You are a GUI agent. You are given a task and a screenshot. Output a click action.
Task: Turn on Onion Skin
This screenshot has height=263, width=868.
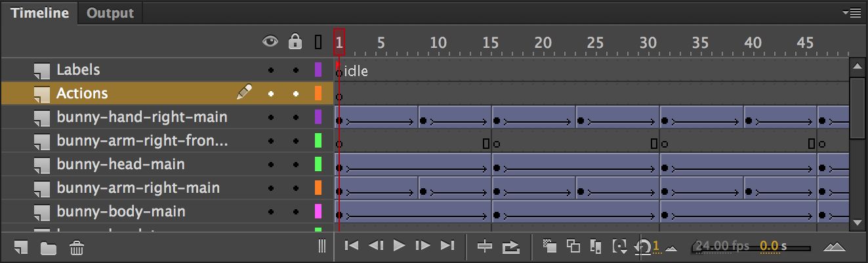(x=550, y=246)
